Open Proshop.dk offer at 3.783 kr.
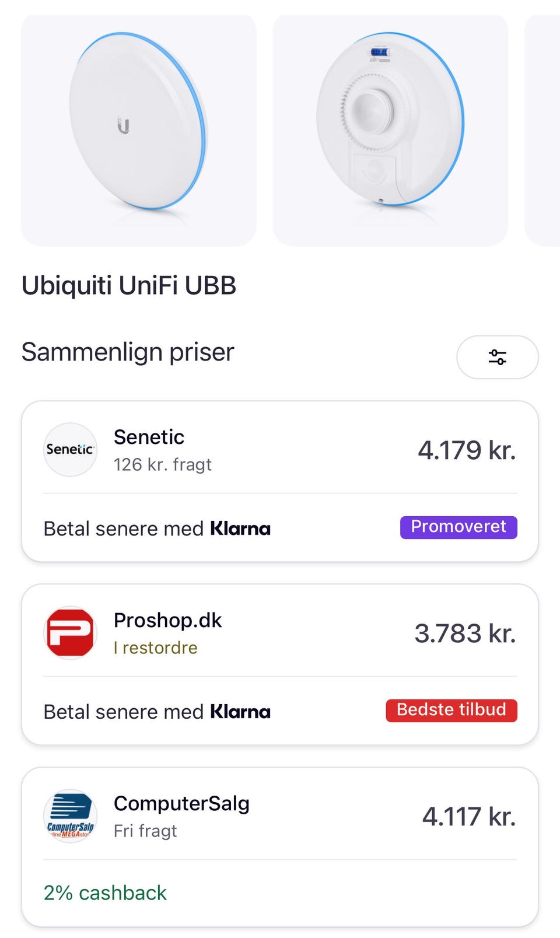 click(465, 633)
